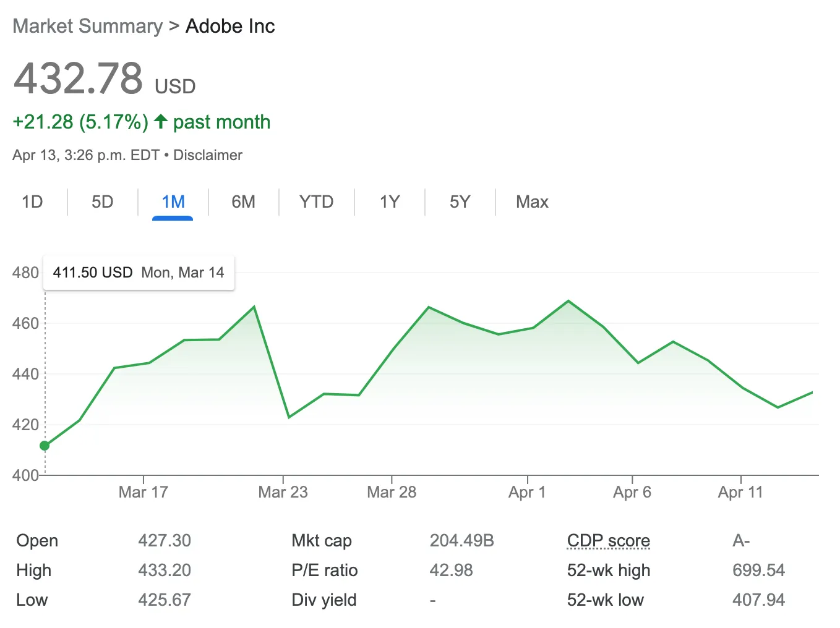
Task: Show the 1Y price chart
Action: 390,202
